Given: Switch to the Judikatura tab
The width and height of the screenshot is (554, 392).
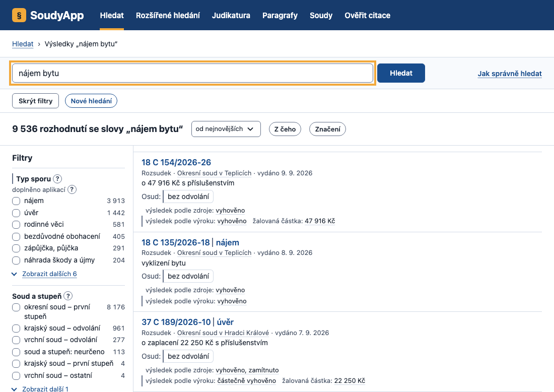Looking at the screenshot, I should 231,15.
